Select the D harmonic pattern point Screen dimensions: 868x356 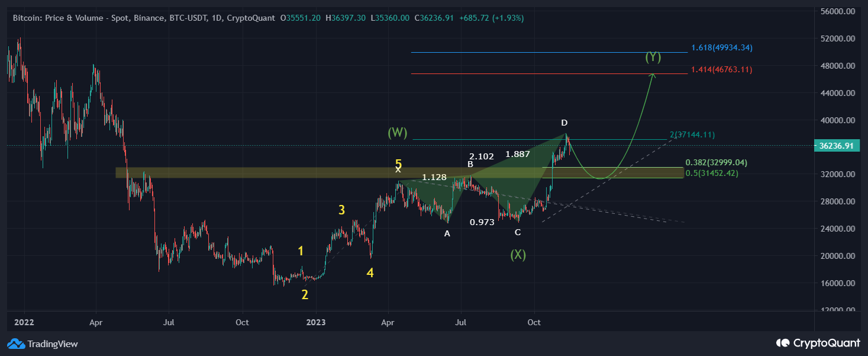[564, 123]
